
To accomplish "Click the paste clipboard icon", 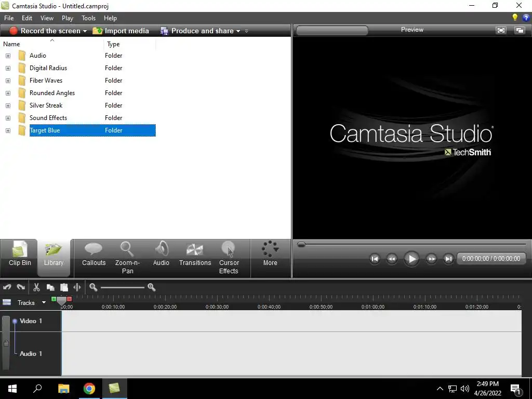I will [x=64, y=287].
